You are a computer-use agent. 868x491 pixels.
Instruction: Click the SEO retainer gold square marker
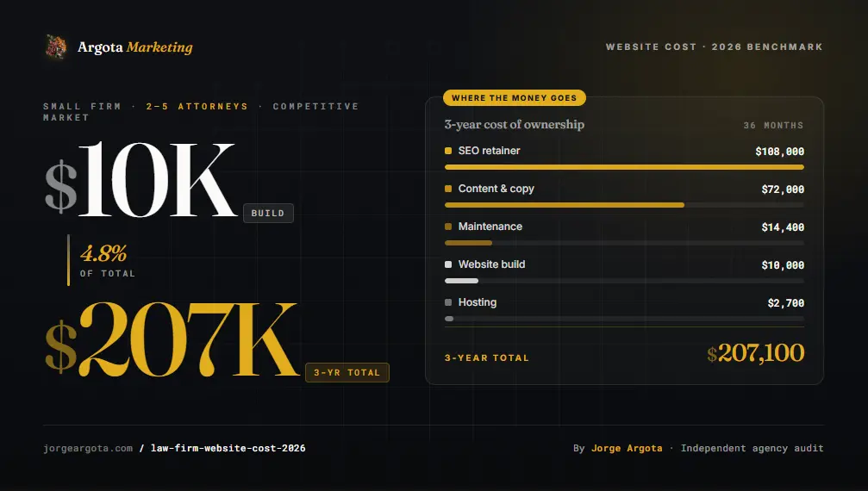[x=448, y=151]
